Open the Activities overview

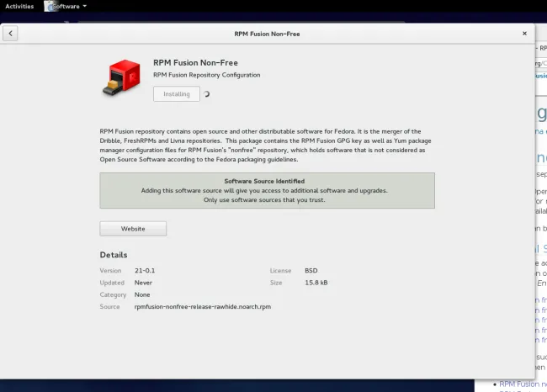click(x=19, y=6)
